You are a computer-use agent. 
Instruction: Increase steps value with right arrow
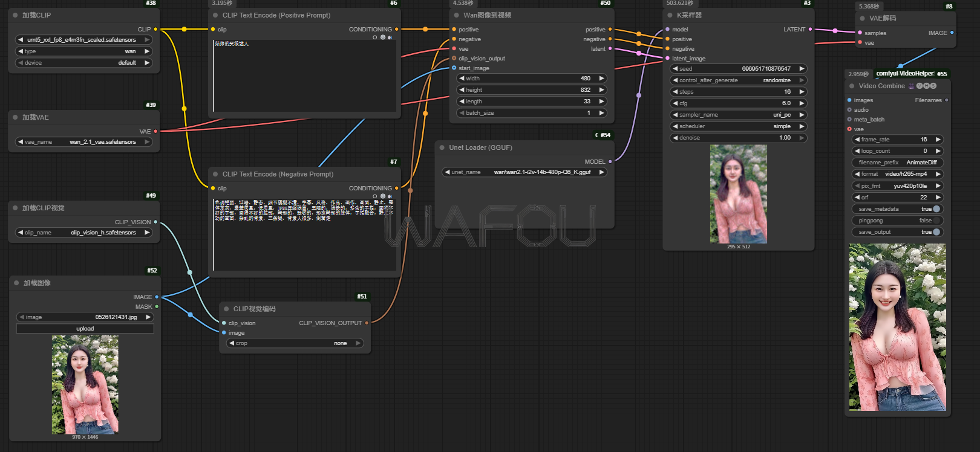point(802,92)
